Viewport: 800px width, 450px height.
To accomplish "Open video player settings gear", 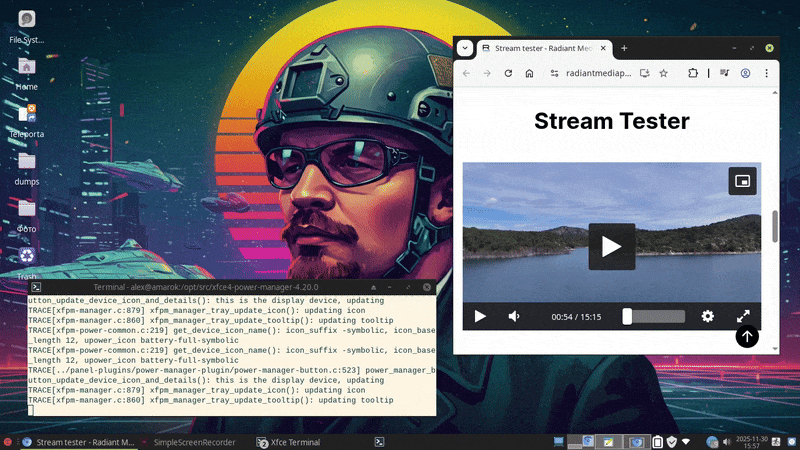I will (708, 316).
